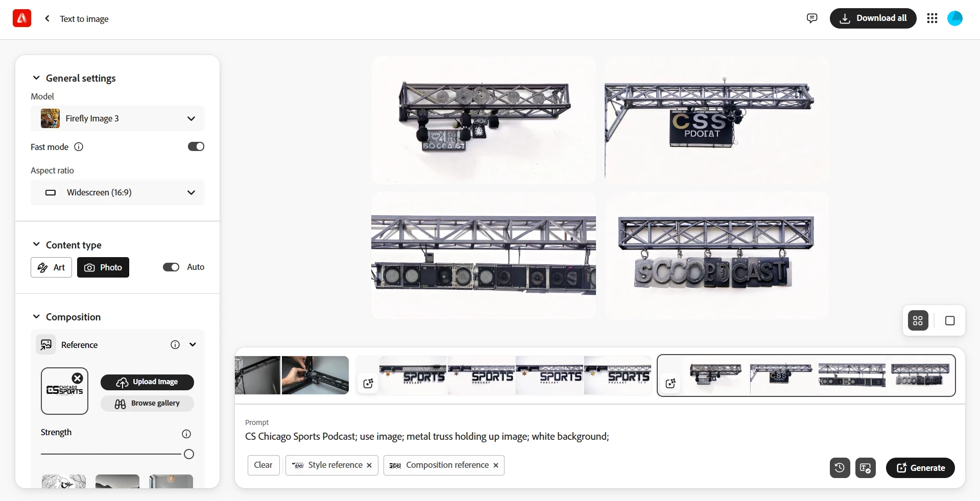Image resolution: width=980 pixels, height=501 pixels.
Task: Open the apps grid menu
Action: pyautogui.click(x=932, y=18)
